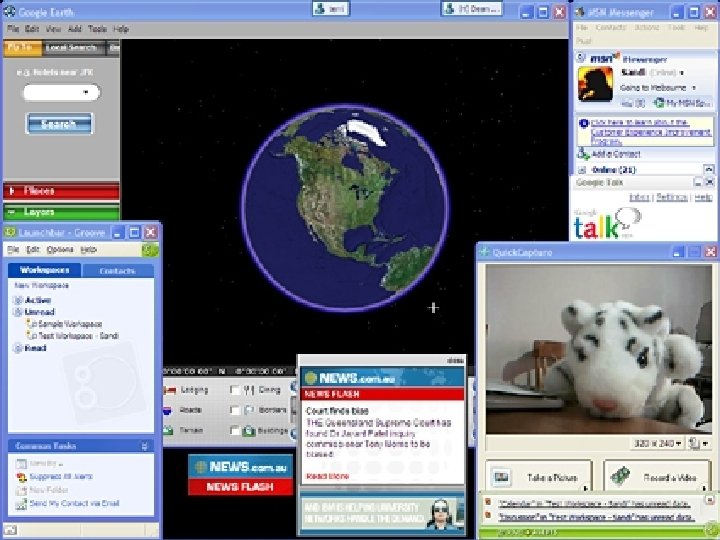Toggle the Dining layer checkbox
This screenshot has width=720, height=540.
(235, 390)
